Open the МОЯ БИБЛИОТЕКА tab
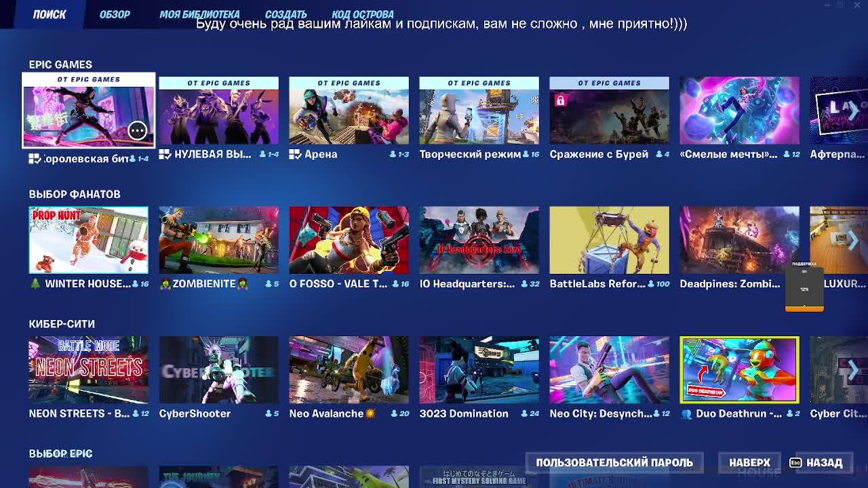868x488 pixels. (x=199, y=14)
